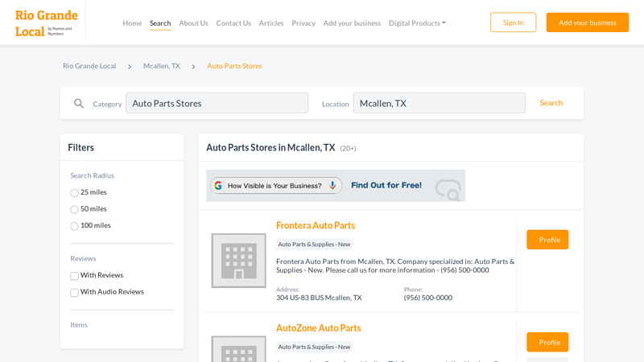This screenshot has height=362, width=644.
Task: Focus the Category input field
Action: (217, 103)
